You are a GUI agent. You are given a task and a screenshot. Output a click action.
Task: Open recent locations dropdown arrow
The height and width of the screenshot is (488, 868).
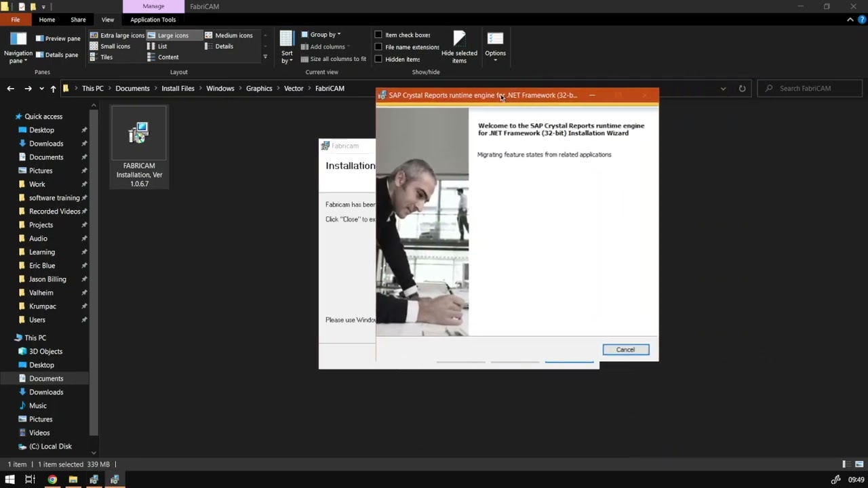click(41, 89)
